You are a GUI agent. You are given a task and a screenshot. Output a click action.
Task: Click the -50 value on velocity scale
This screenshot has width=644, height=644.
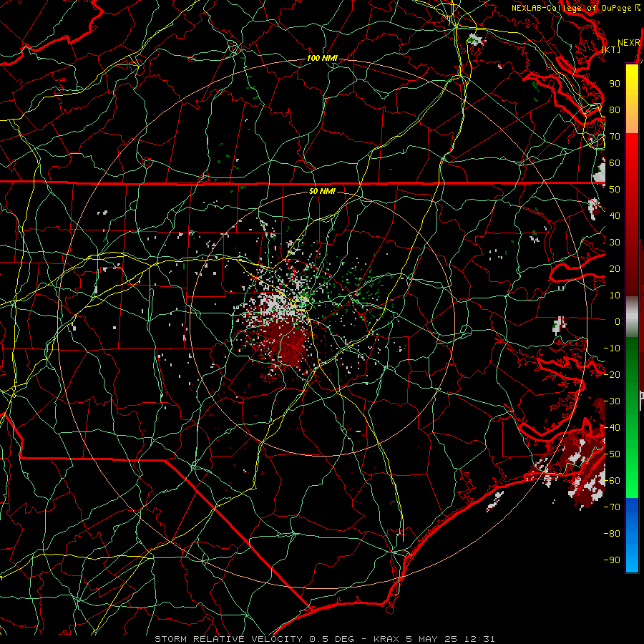click(612, 454)
